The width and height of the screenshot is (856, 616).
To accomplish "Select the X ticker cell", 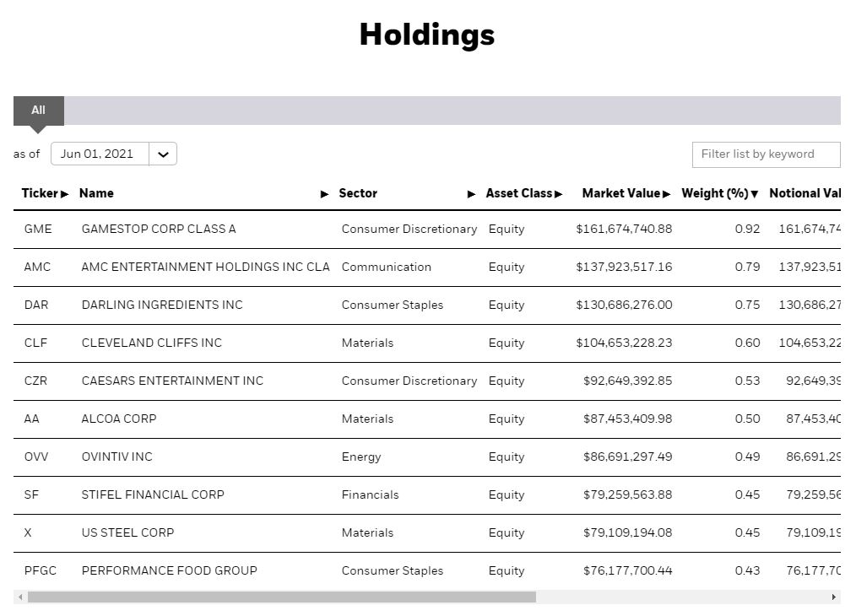I will 28,532.
